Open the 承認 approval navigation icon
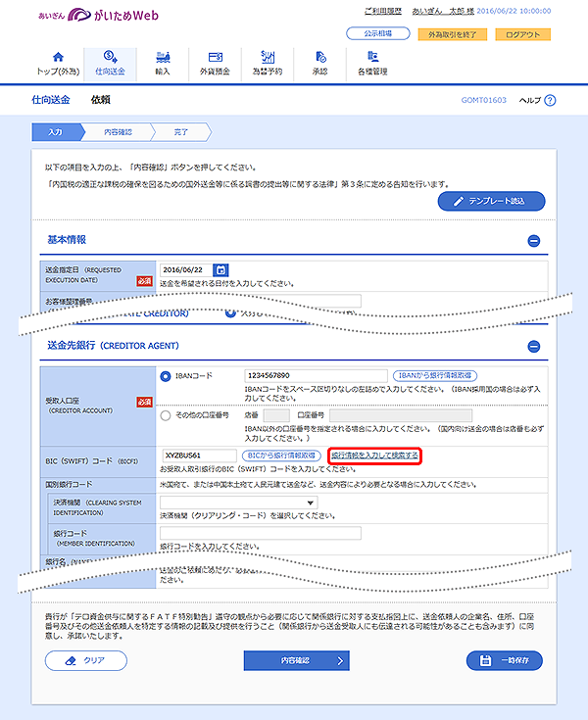 pyautogui.click(x=319, y=59)
